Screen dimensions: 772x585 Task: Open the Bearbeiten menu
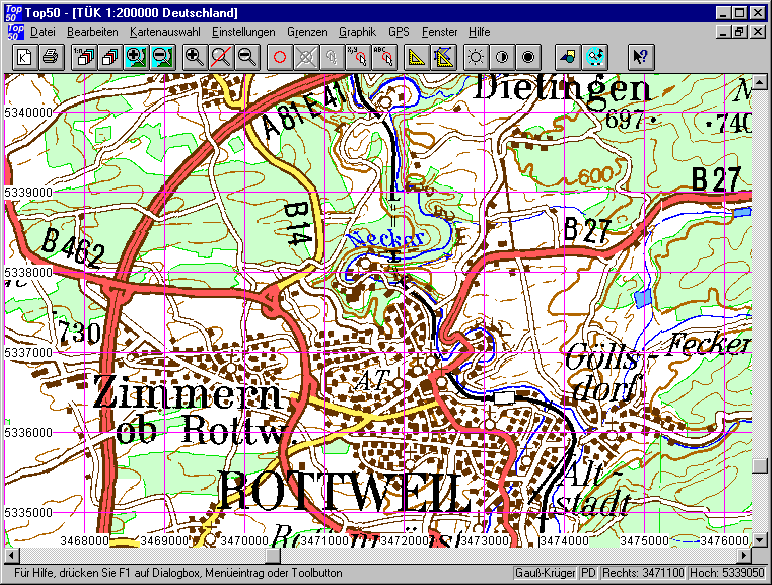pyautogui.click(x=93, y=32)
